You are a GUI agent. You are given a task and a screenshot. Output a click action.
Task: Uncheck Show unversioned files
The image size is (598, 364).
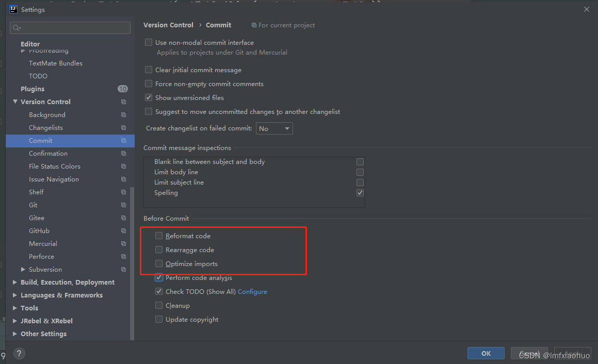coord(149,97)
